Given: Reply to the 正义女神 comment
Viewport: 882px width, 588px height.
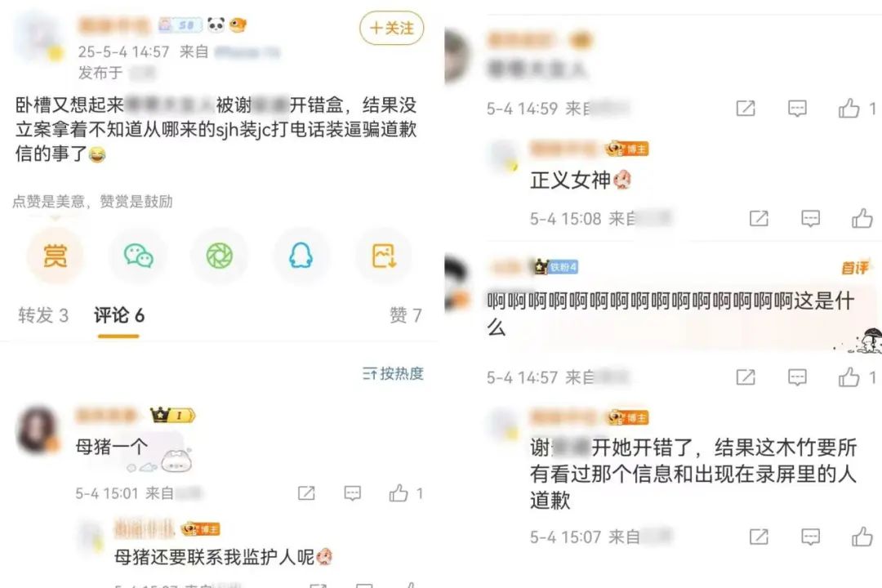Looking at the screenshot, I should tap(810, 218).
